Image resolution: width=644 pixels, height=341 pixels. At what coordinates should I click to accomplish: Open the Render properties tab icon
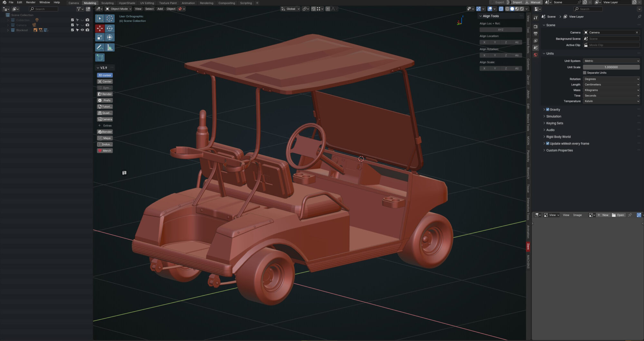(x=535, y=26)
